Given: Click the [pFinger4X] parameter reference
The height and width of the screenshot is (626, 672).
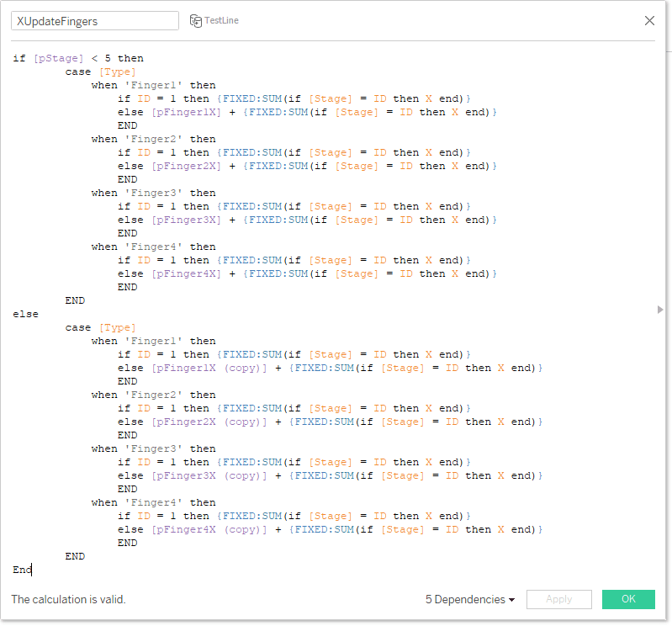Looking at the screenshot, I should click(x=186, y=273).
